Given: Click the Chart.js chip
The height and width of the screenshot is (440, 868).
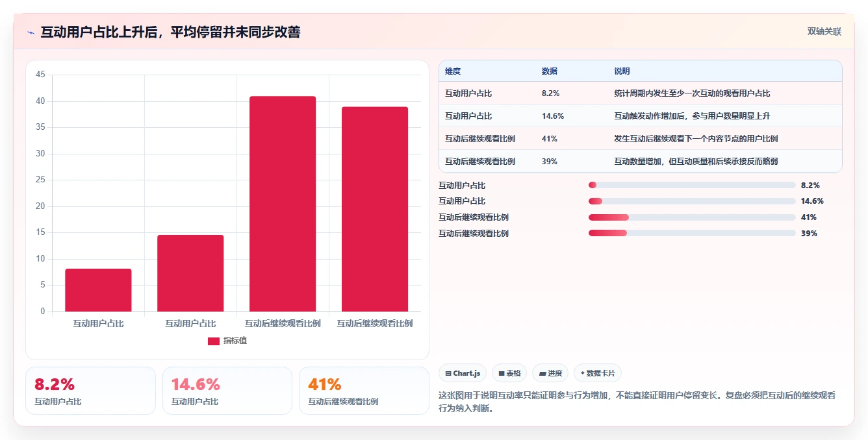Looking at the screenshot, I should pos(463,373).
